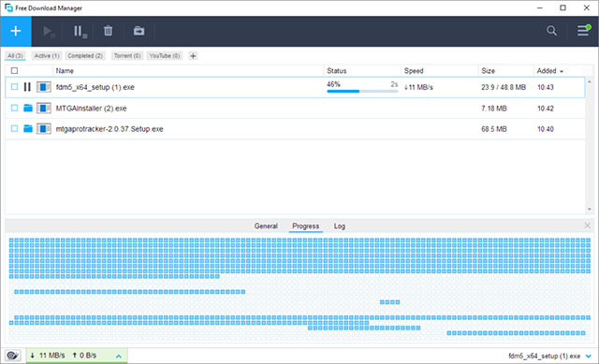Screen dimensions: 599x364
Task: Check the MTGAInstaller (2).exe row checkbox
Action: tap(15, 109)
